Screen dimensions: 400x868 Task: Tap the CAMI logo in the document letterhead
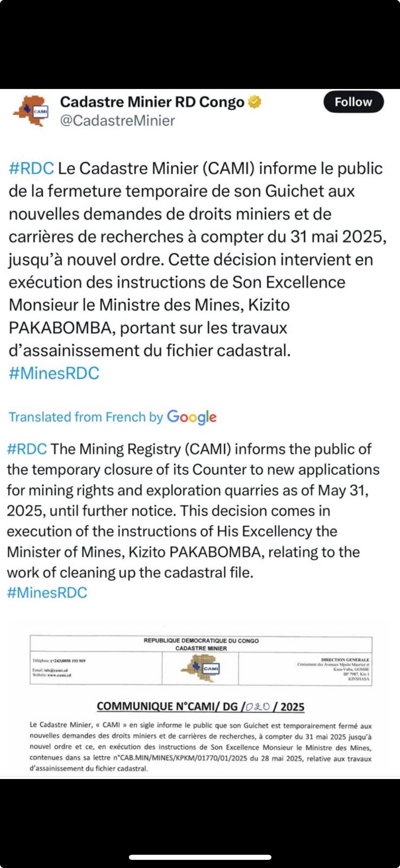[200, 668]
